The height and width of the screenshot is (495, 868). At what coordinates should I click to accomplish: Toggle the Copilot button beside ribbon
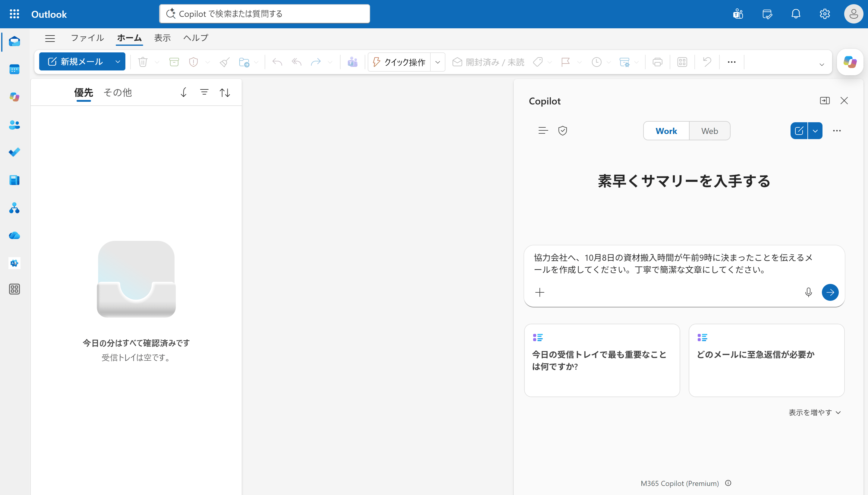pyautogui.click(x=850, y=62)
